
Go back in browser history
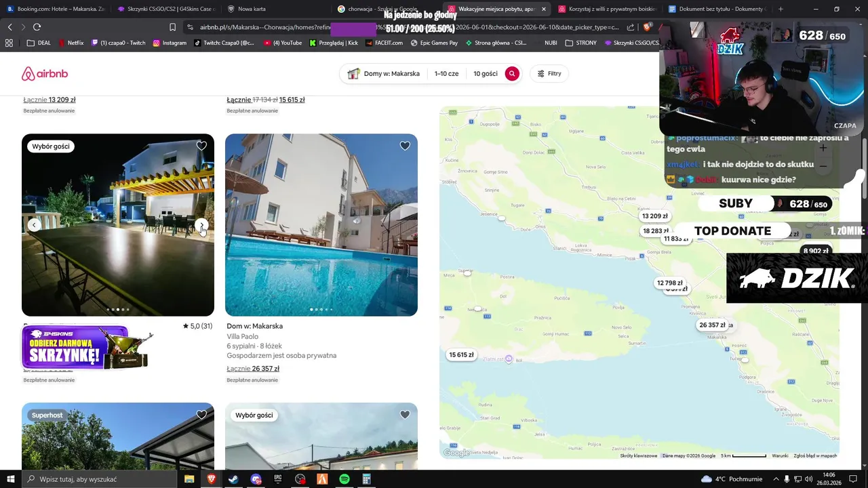[x=9, y=27]
